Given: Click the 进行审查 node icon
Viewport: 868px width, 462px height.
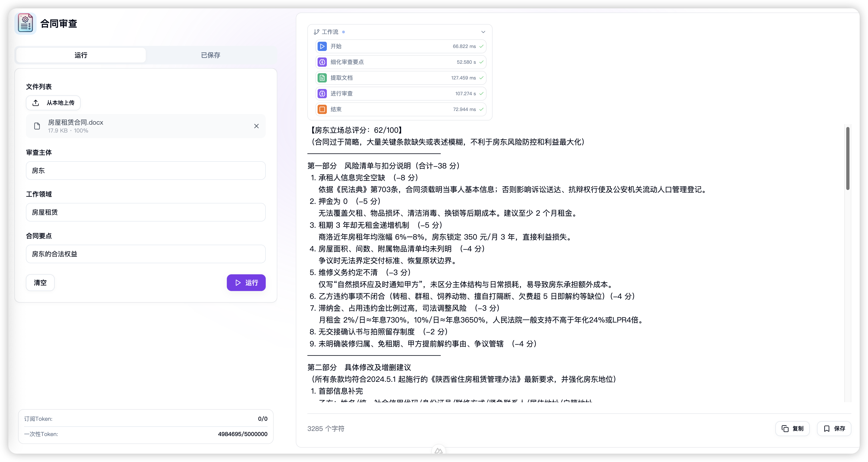Looking at the screenshot, I should (322, 93).
